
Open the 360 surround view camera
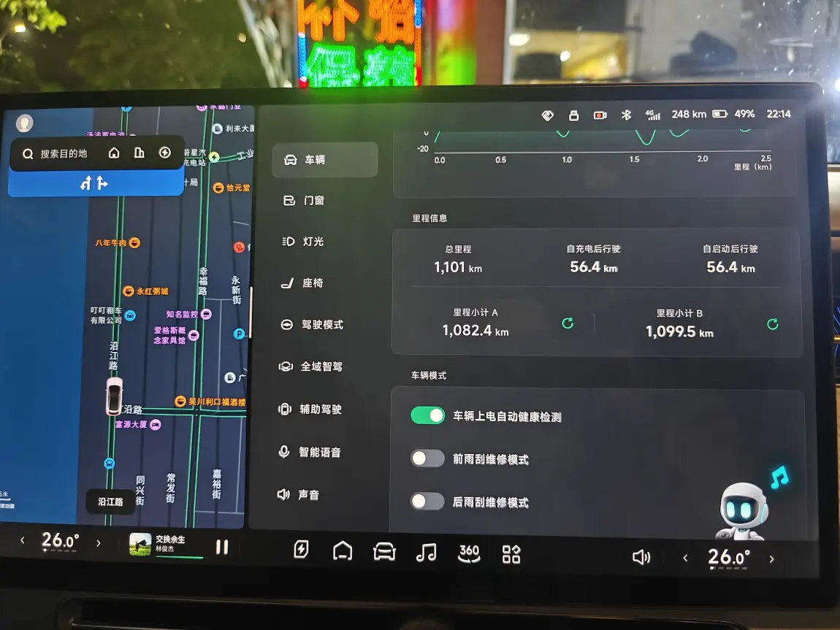tap(469, 553)
